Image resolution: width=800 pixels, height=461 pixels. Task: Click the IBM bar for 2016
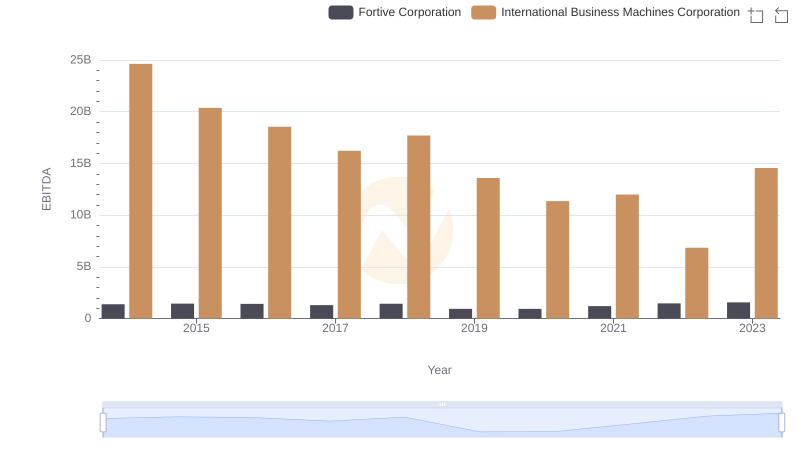coord(280,223)
